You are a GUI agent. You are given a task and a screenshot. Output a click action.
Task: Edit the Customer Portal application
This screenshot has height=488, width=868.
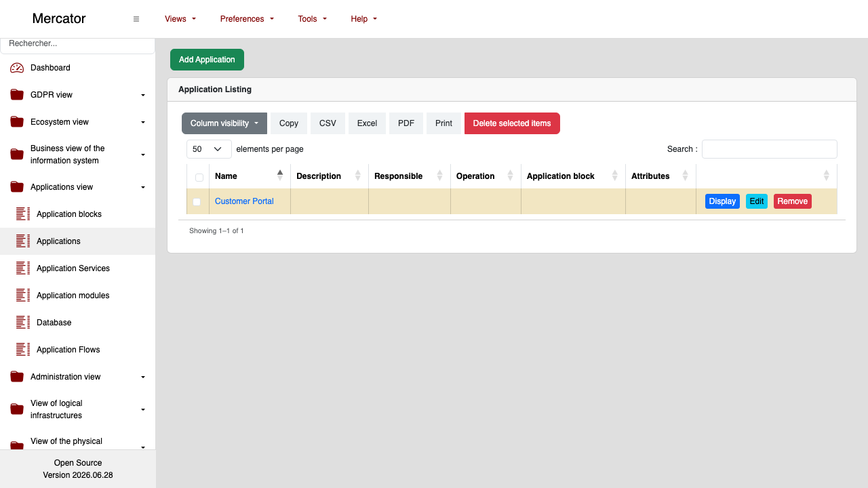tap(757, 201)
